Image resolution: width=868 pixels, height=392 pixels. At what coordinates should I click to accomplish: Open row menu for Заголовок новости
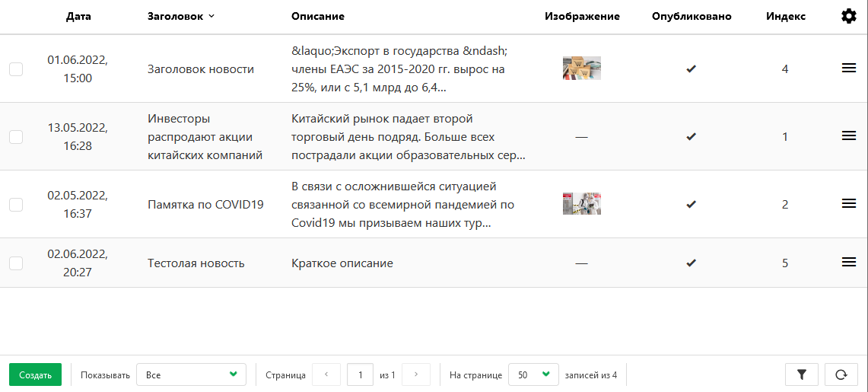849,69
